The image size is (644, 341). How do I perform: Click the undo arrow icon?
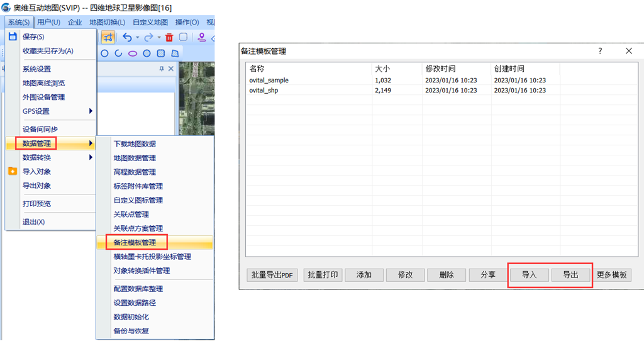(128, 37)
